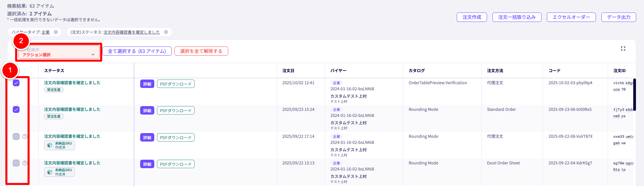Tick the disabled 2025/09/22 17:14 order checkbox
The height and width of the screenshot is (186, 644).
[x=16, y=136]
